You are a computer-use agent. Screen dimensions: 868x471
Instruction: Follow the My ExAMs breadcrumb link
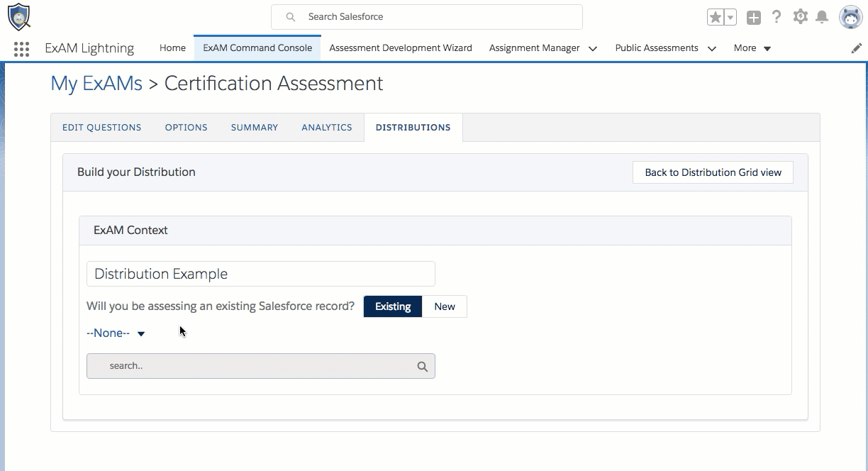point(96,84)
